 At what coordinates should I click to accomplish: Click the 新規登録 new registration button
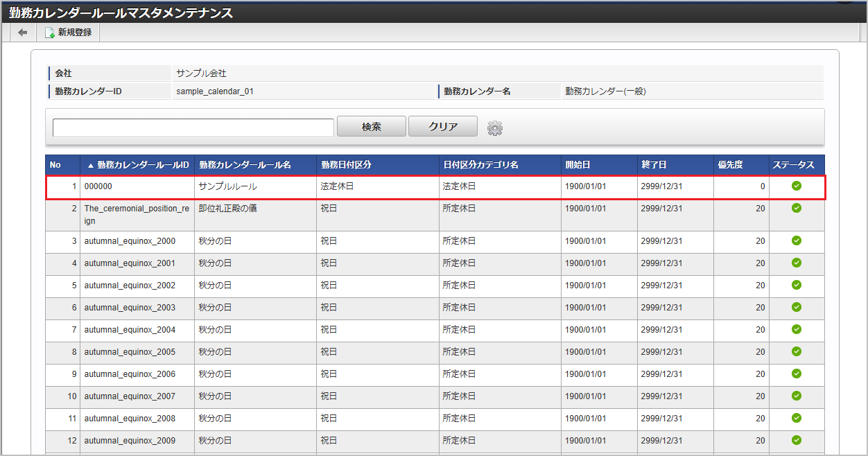(68, 33)
